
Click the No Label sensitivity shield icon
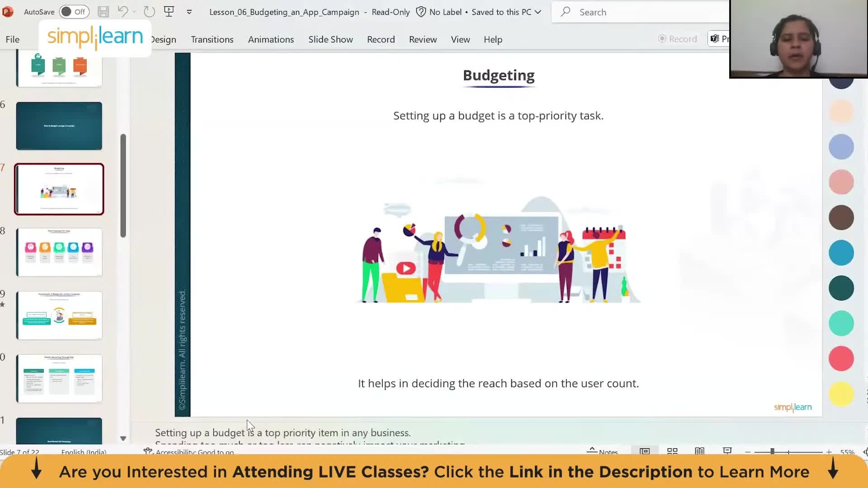coord(421,12)
